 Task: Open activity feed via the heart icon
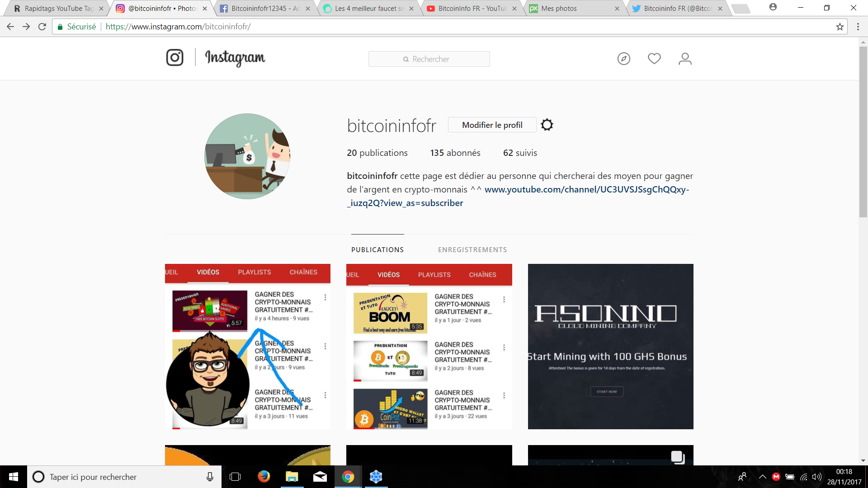point(654,58)
